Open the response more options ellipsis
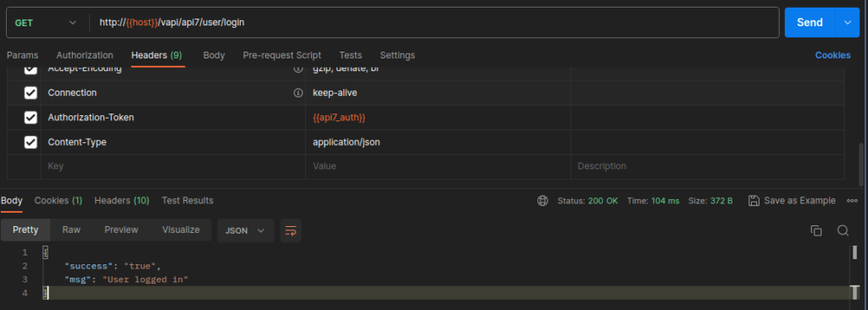 pos(852,201)
